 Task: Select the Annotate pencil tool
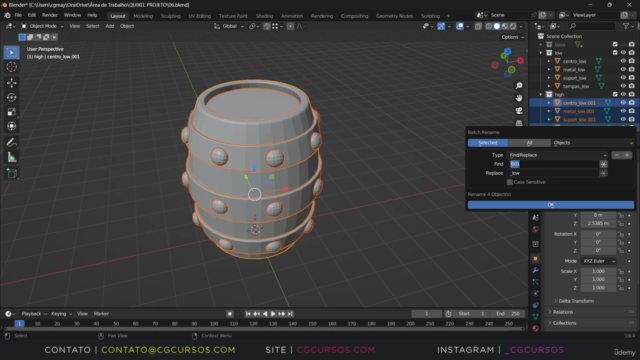click(11, 143)
